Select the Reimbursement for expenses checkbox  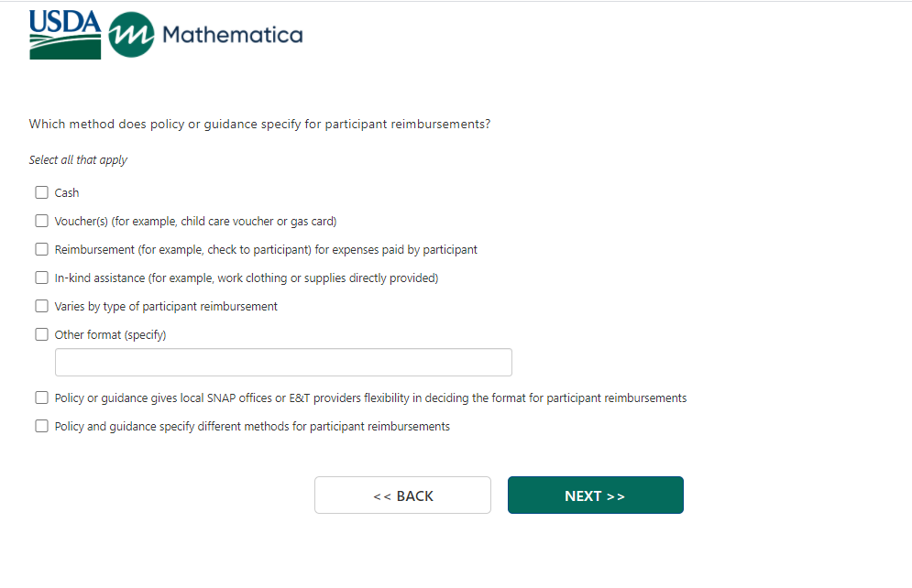(x=41, y=250)
